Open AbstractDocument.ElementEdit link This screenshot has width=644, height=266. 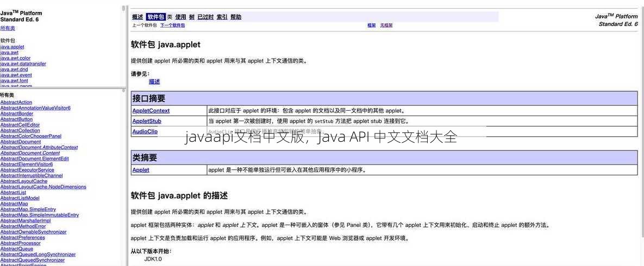pyautogui.click(x=34, y=159)
